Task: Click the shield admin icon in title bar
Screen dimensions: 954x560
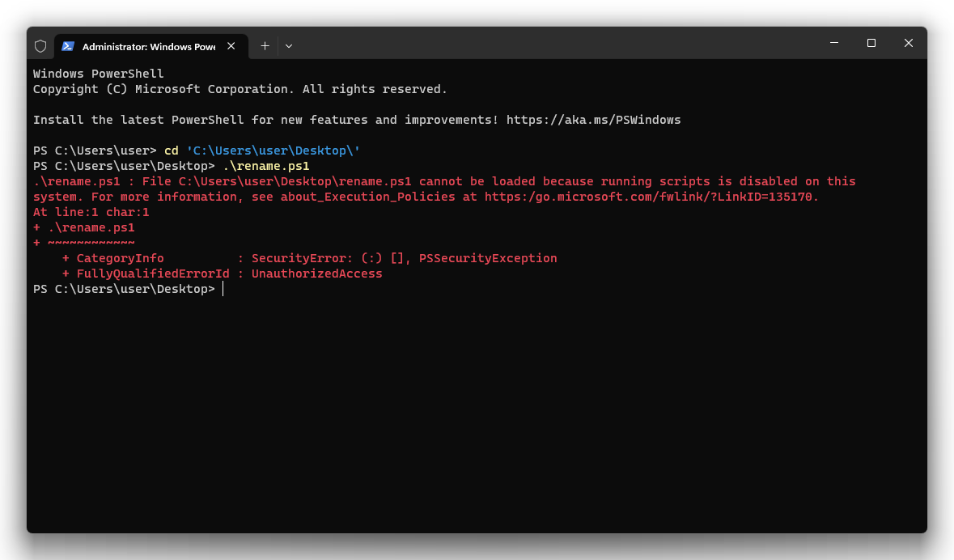Action: click(x=40, y=46)
